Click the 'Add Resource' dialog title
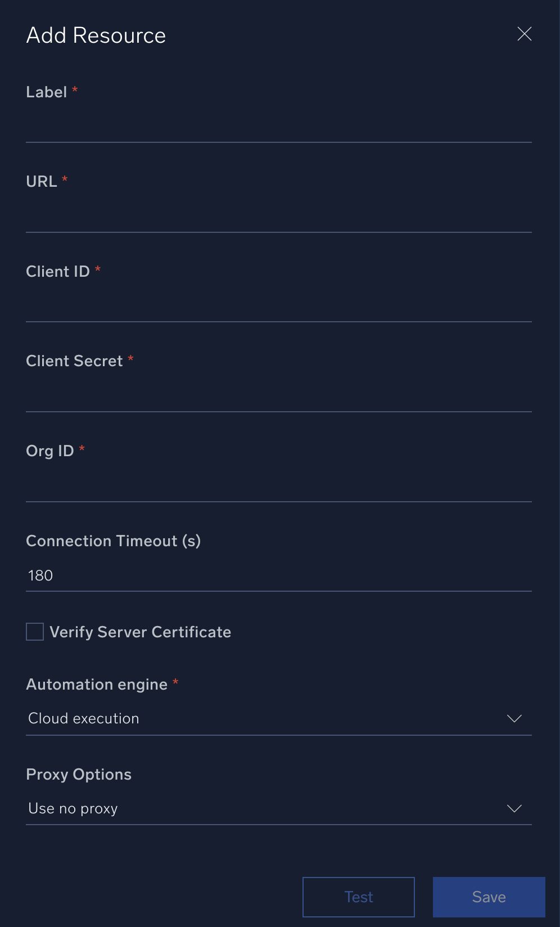Viewport: 560px width, 927px height. click(96, 35)
